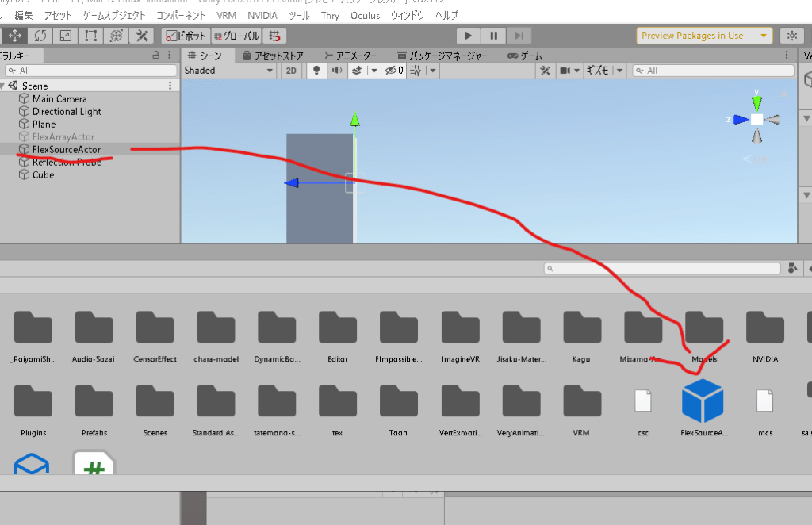Viewport: 812px width, 525px height.
Task: Select the Rect transform tool
Action: tap(90, 36)
